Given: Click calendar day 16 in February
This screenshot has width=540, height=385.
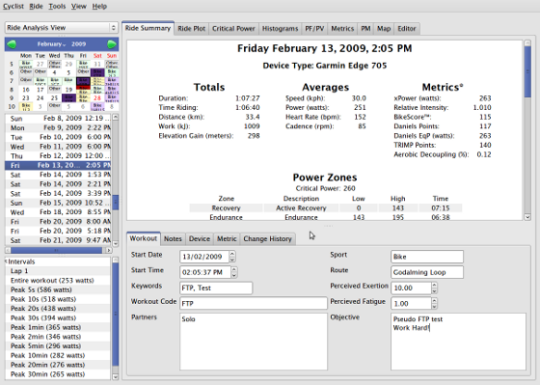Looking at the screenshot, I should (26, 90).
